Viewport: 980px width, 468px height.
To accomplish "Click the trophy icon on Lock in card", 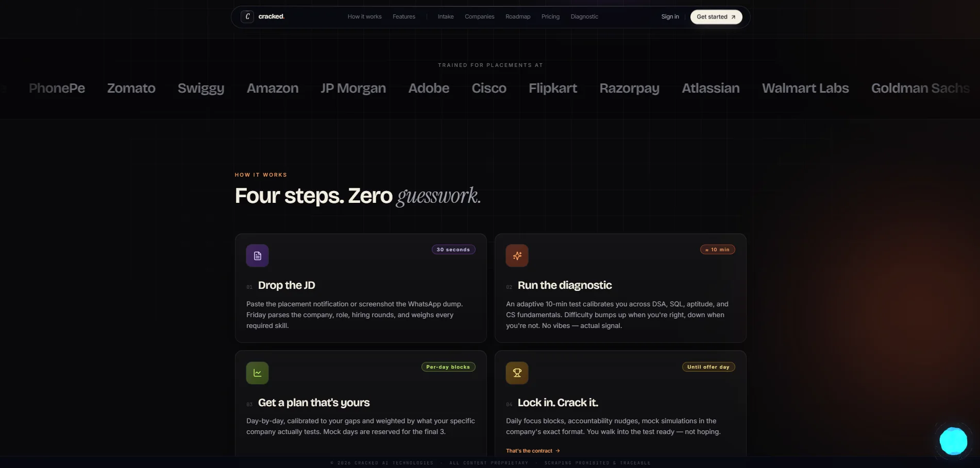I will point(517,373).
